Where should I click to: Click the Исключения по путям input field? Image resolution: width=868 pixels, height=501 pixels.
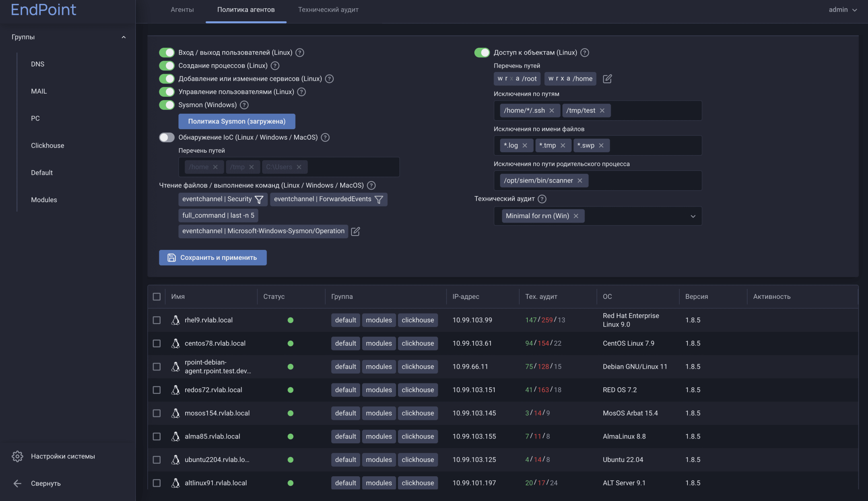(x=598, y=111)
